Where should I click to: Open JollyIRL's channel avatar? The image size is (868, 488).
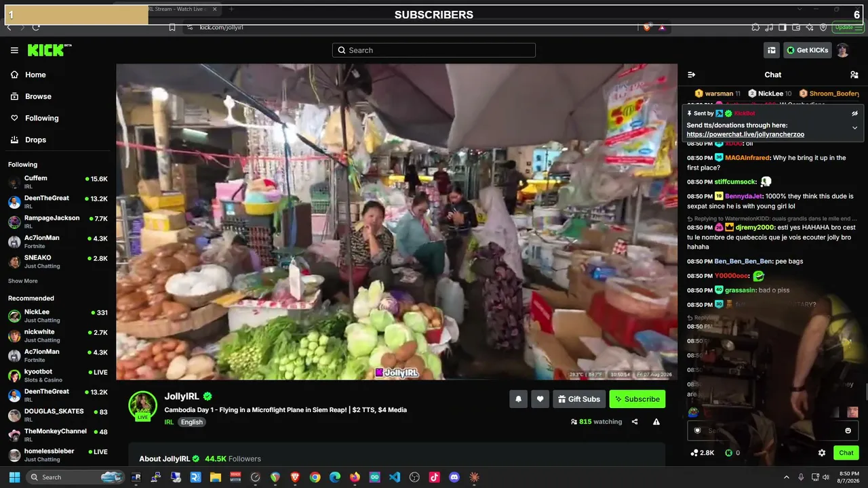click(143, 405)
